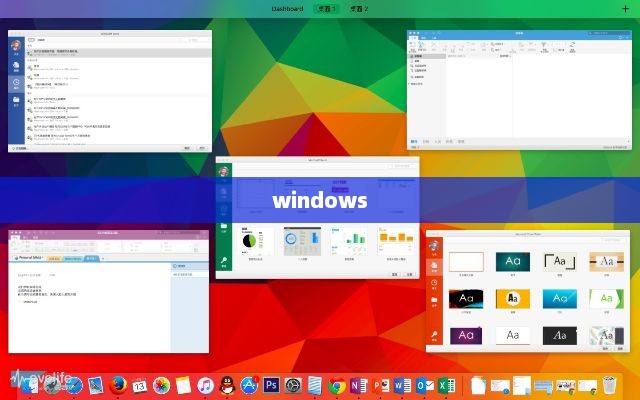Launch OneNote from the Dock
Image resolution: width=640 pixels, height=400 pixels.
pyautogui.click(x=359, y=385)
